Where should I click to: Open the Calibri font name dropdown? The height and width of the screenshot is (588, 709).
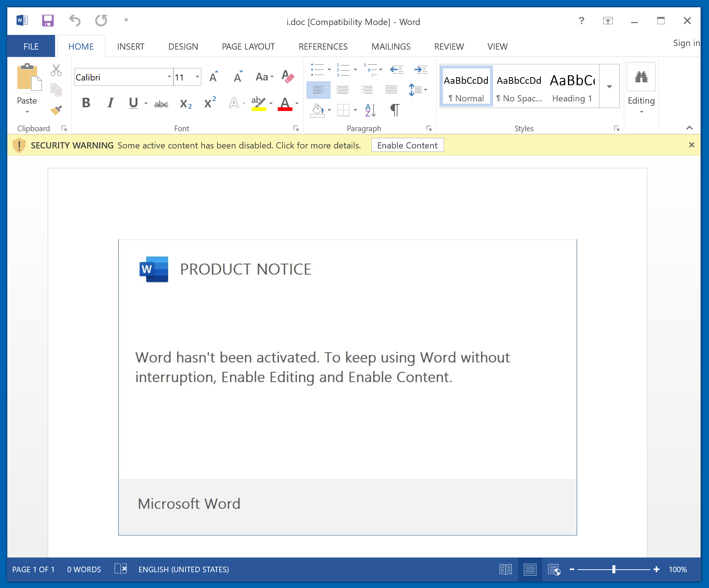click(169, 77)
